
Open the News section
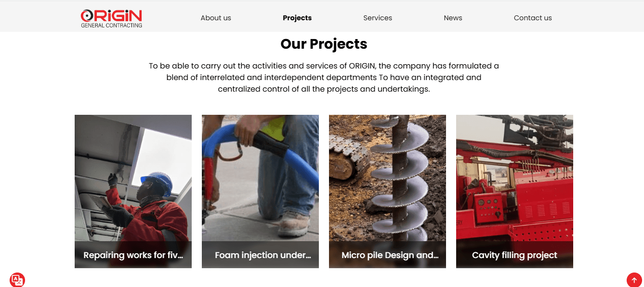(x=453, y=18)
